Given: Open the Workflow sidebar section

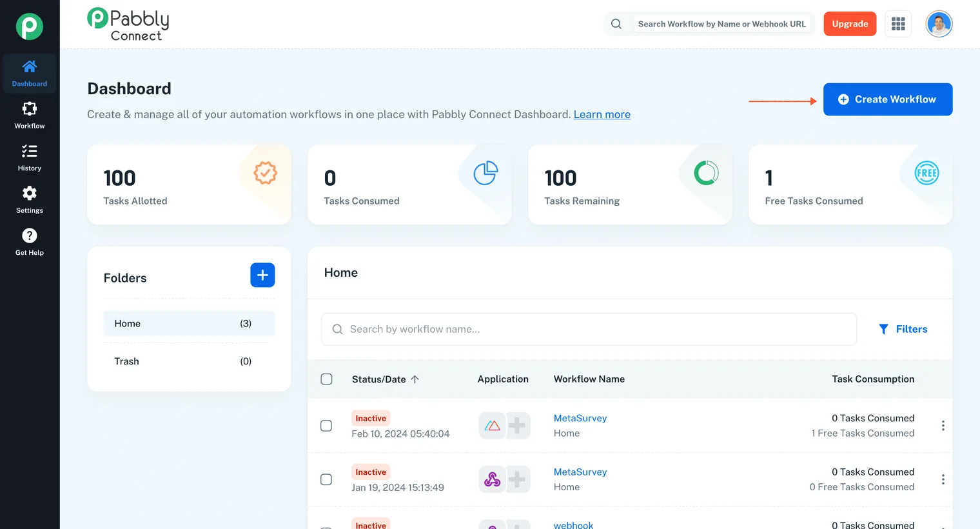Looking at the screenshot, I should pyautogui.click(x=30, y=115).
